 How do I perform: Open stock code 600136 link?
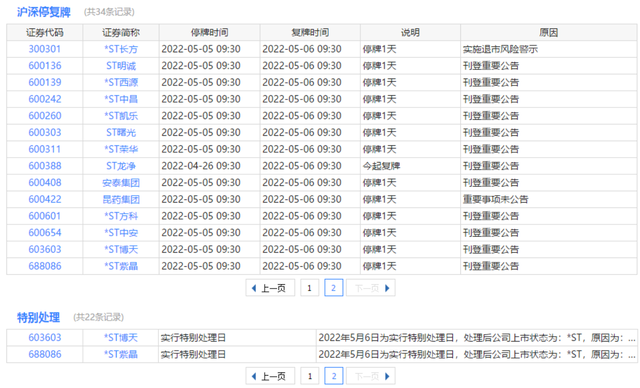(x=44, y=66)
